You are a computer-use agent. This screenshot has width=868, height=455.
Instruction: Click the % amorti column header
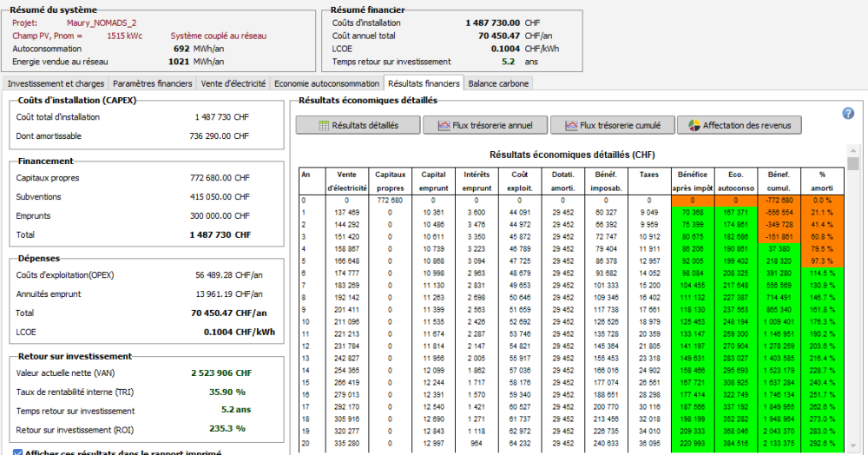[x=822, y=181]
